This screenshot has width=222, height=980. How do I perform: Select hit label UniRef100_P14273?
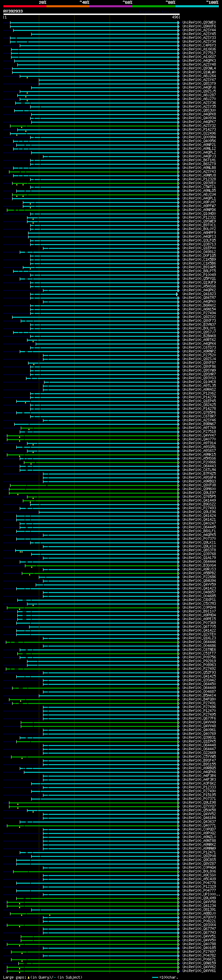[x=199, y=129]
